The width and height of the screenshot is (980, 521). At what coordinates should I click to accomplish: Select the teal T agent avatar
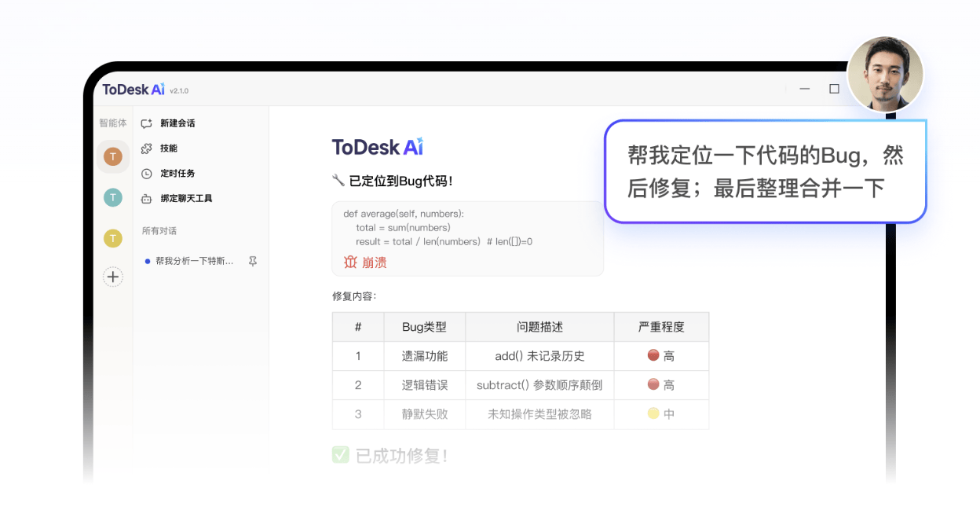pyautogui.click(x=113, y=197)
